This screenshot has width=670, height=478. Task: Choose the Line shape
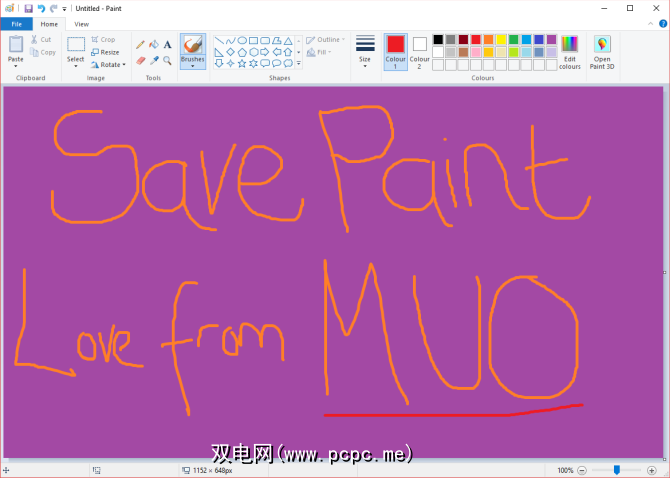pos(219,41)
